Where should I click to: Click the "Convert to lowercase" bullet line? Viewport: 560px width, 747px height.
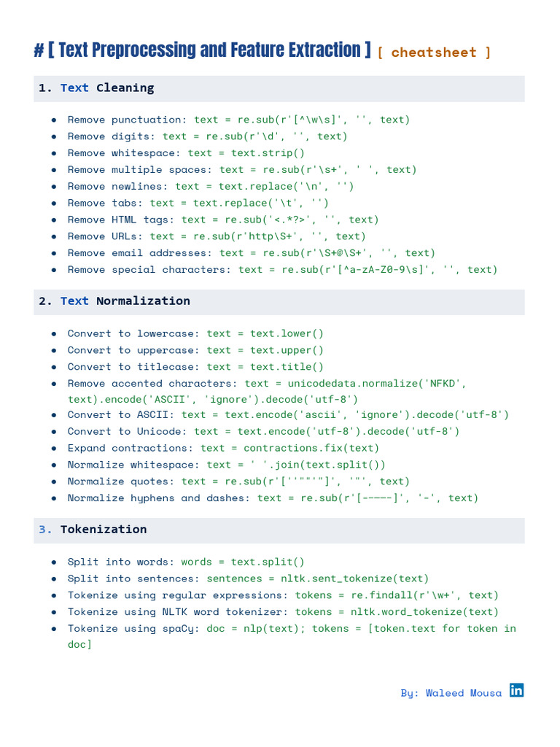[195, 334]
